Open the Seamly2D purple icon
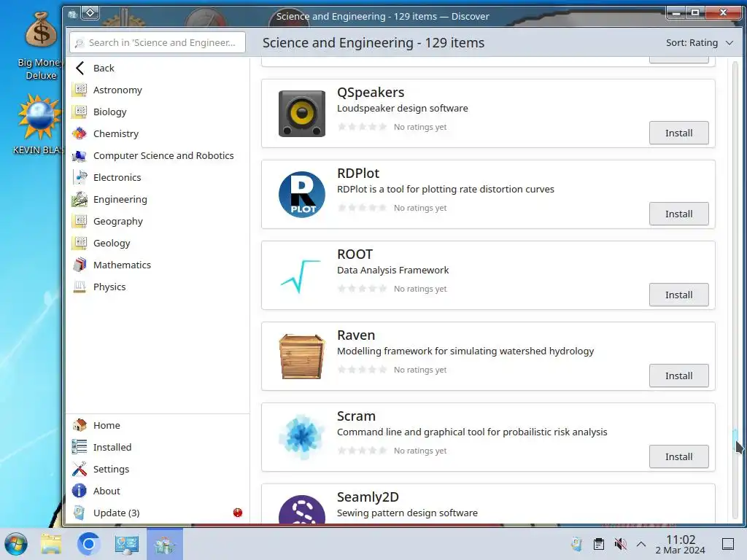 point(301,510)
